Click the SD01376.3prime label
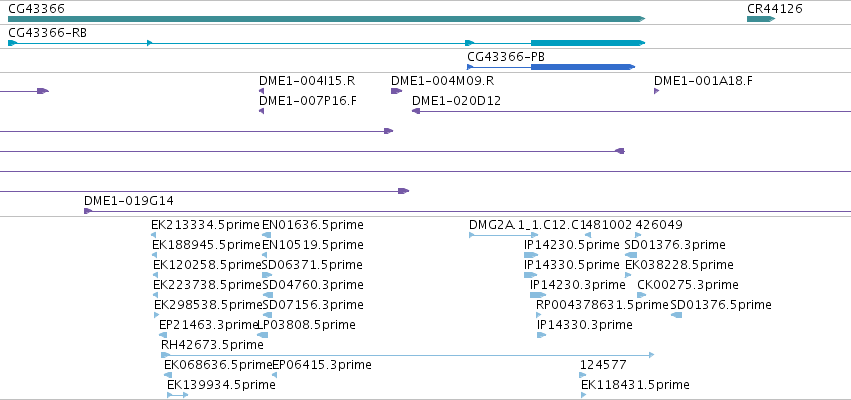The height and width of the screenshot is (400, 851). pyautogui.click(x=675, y=245)
